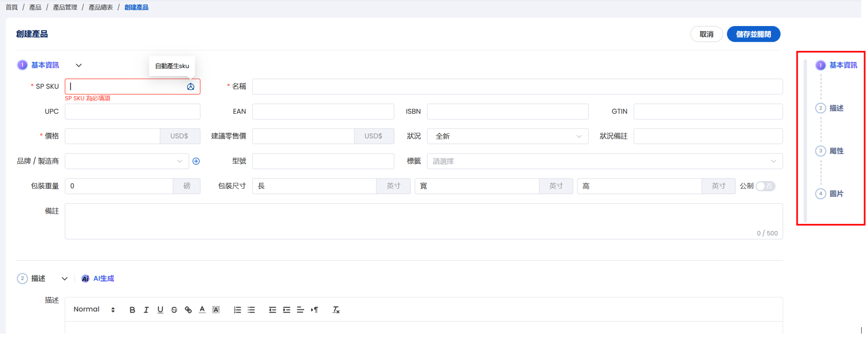868x338 pixels.
Task: Click the auto-generate SKU icon
Action: tap(191, 87)
